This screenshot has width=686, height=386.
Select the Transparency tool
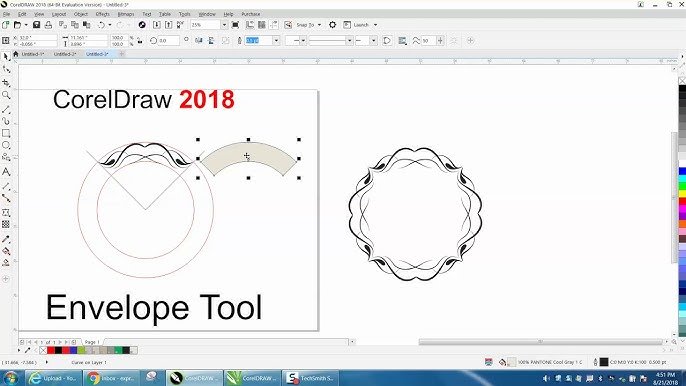tap(6, 225)
